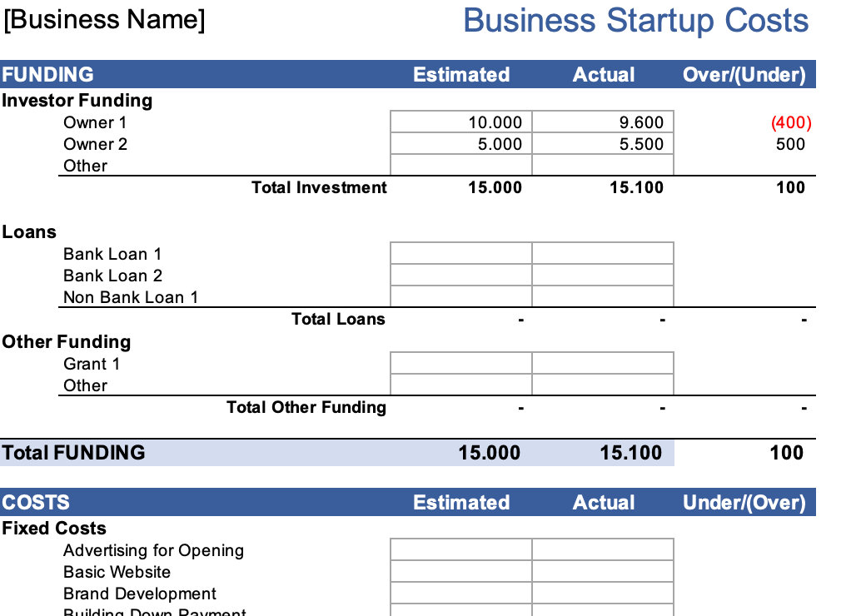Click the COSTS section header label
The height and width of the screenshot is (616, 851).
click(x=36, y=503)
